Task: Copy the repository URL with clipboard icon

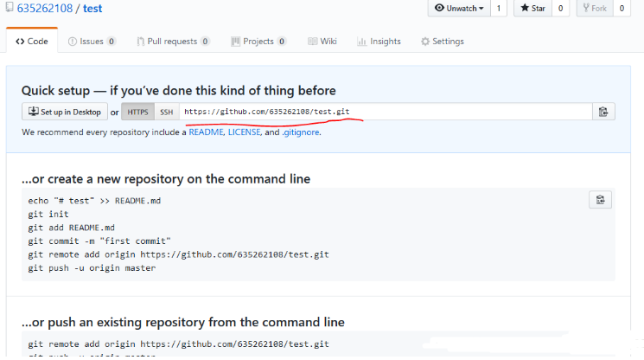Action: click(x=603, y=112)
